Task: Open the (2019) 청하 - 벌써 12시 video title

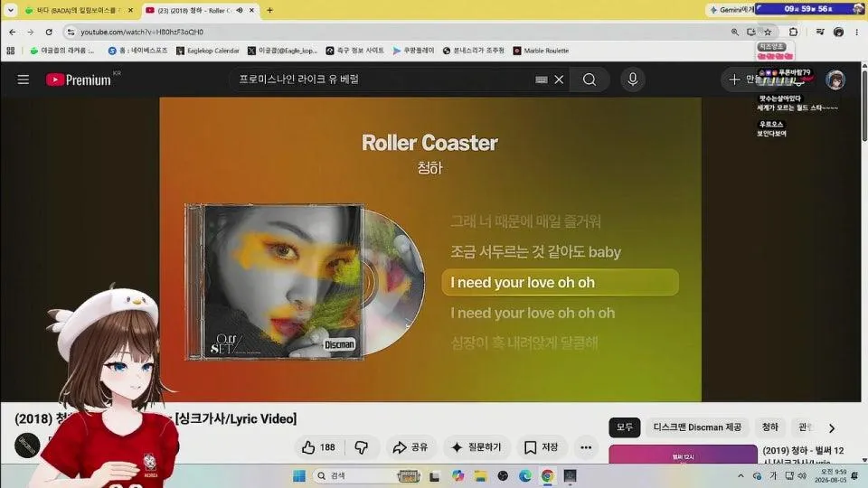Action: (803, 455)
